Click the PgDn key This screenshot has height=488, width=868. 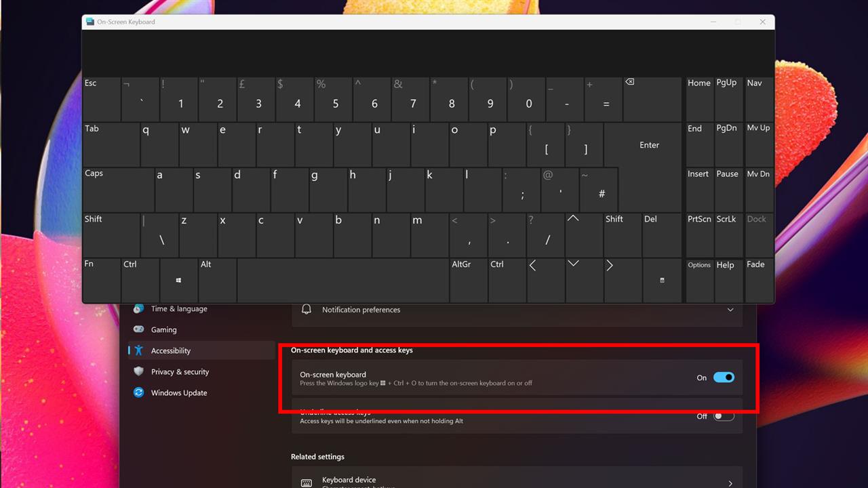[x=729, y=144]
